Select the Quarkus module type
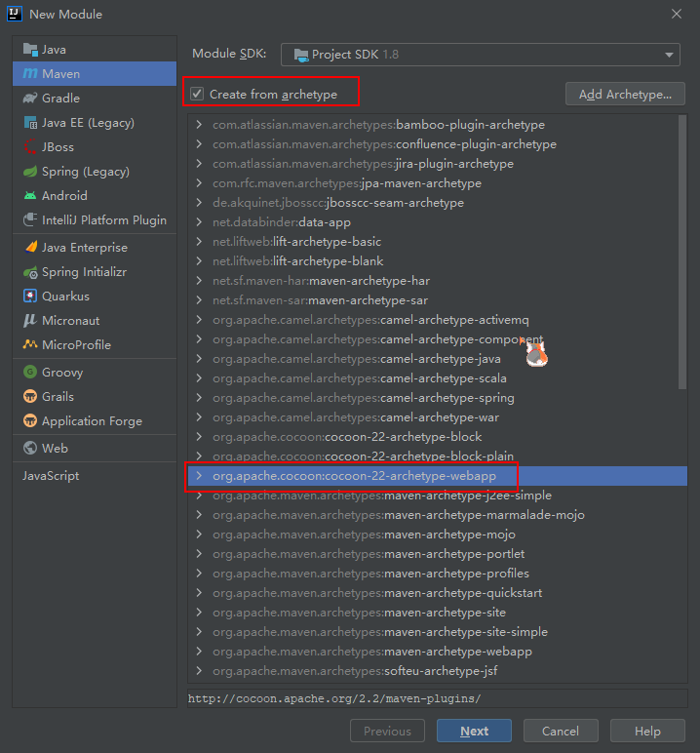The width and height of the screenshot is (700, 753). tap(95, 297)
